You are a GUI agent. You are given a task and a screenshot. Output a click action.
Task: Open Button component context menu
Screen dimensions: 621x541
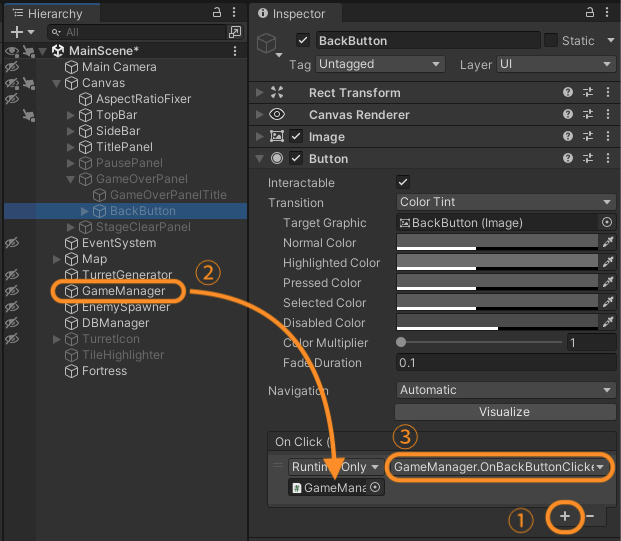[x=608, y=158]
